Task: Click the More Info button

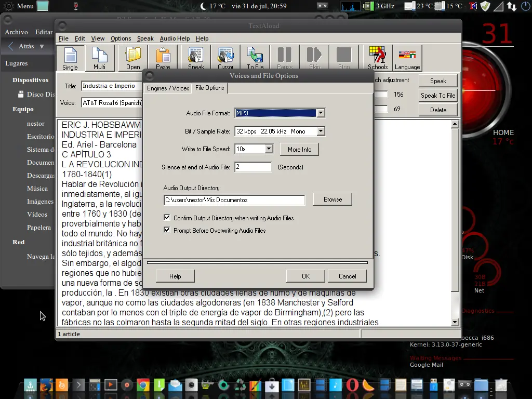Action: (299, 149)
